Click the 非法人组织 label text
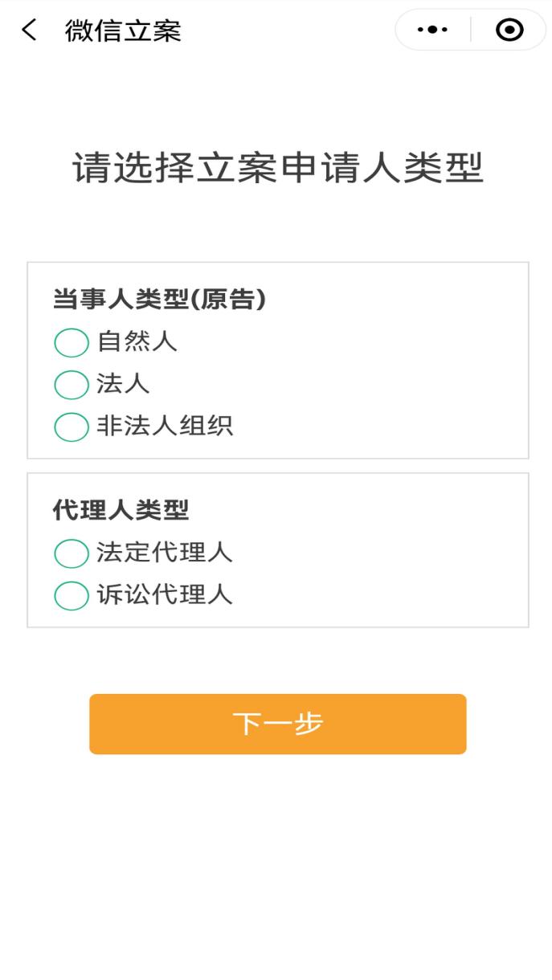This screenshot has height=980, width=552. pos(165,426)
